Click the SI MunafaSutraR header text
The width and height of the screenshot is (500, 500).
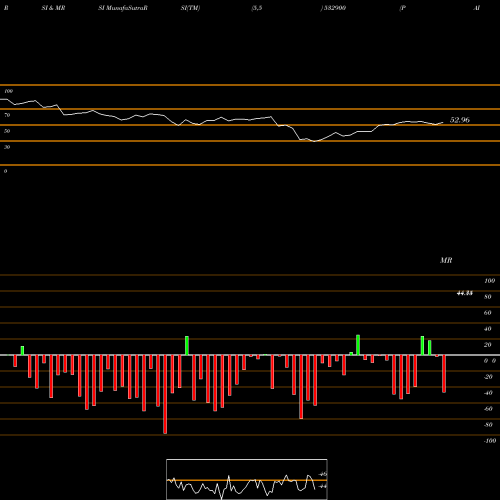pyautogui.click(x=123, y=8)
